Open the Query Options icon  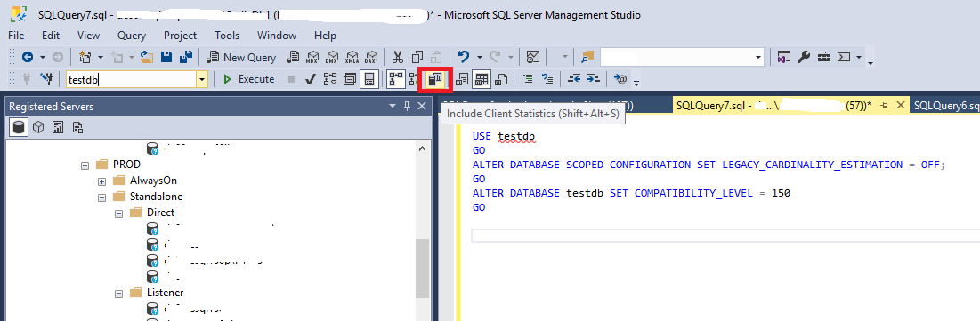pos(350,78)
